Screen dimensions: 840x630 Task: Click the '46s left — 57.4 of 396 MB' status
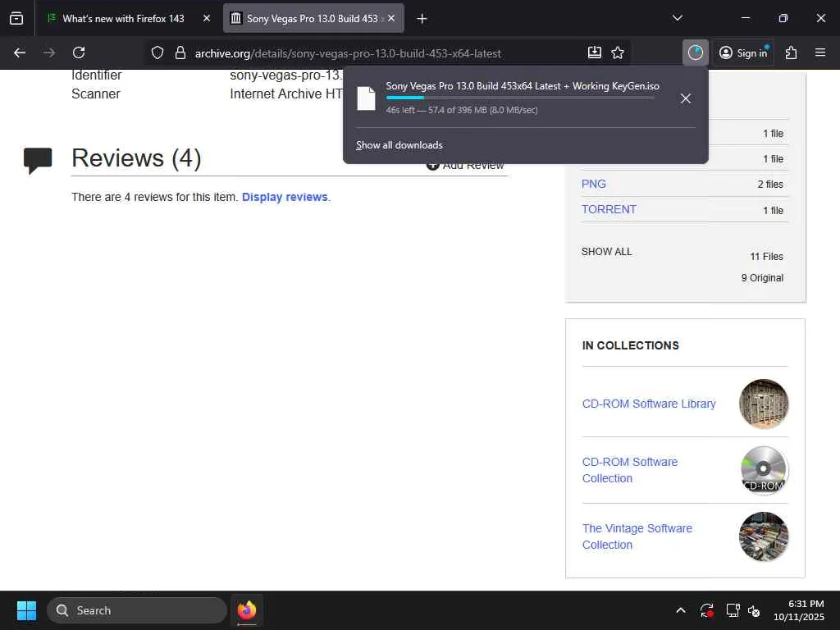click(x=462, y=110)
